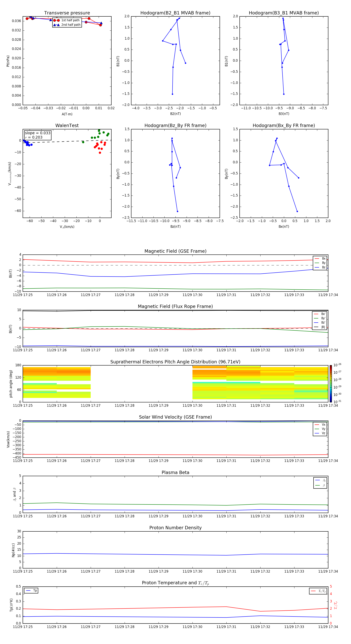Click the "10^-31" colorbar tick label
This screenshot has width=351, height=644.
point(337,402)
